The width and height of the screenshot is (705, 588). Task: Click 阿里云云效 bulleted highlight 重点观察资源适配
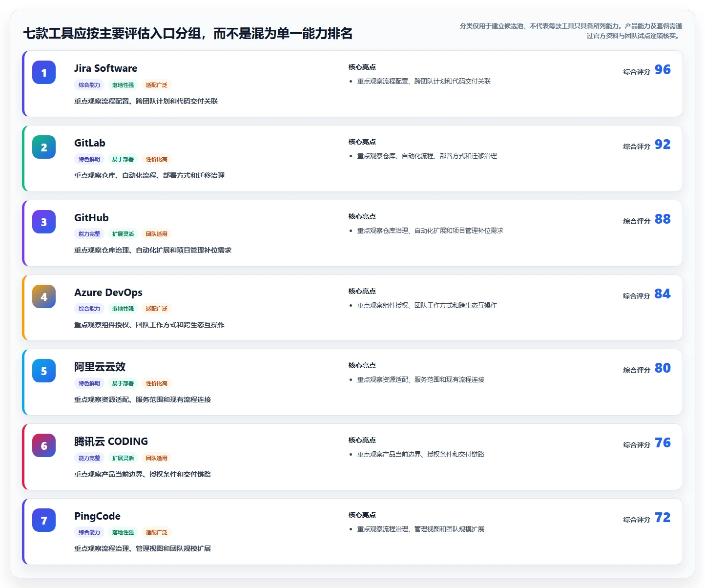click(421, 379)
